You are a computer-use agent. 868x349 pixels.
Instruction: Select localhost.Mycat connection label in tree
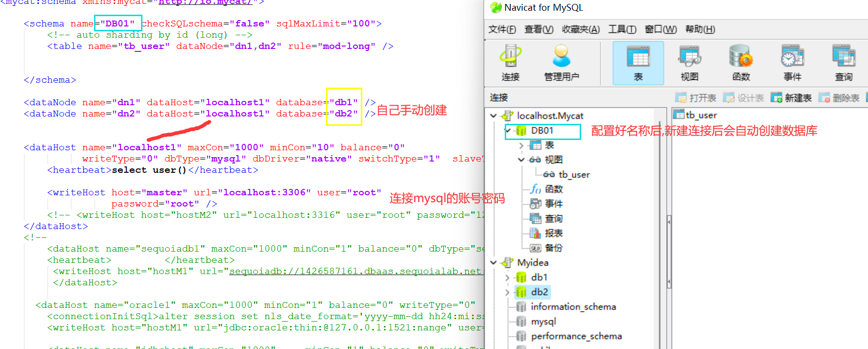coord(550,116)
